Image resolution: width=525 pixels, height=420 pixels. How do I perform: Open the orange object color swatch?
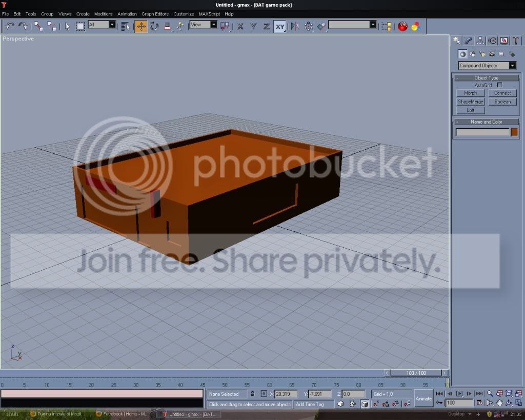(x=514, y=132)
